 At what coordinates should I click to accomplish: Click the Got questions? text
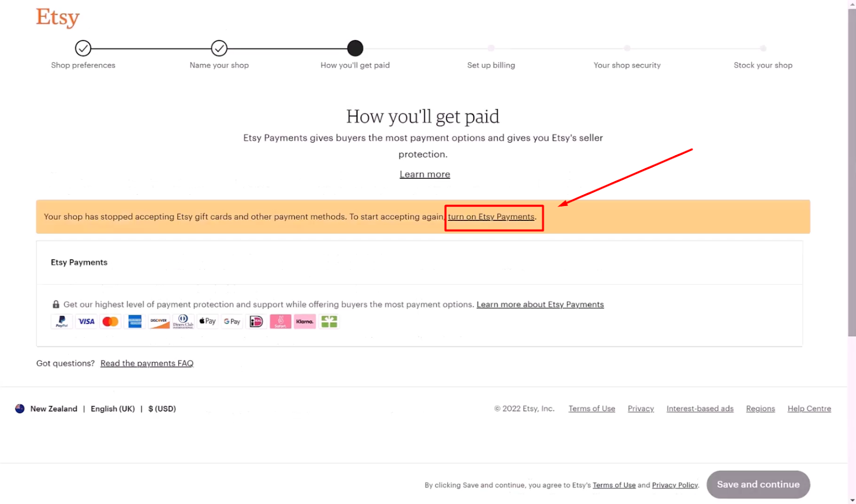point(65,363)
